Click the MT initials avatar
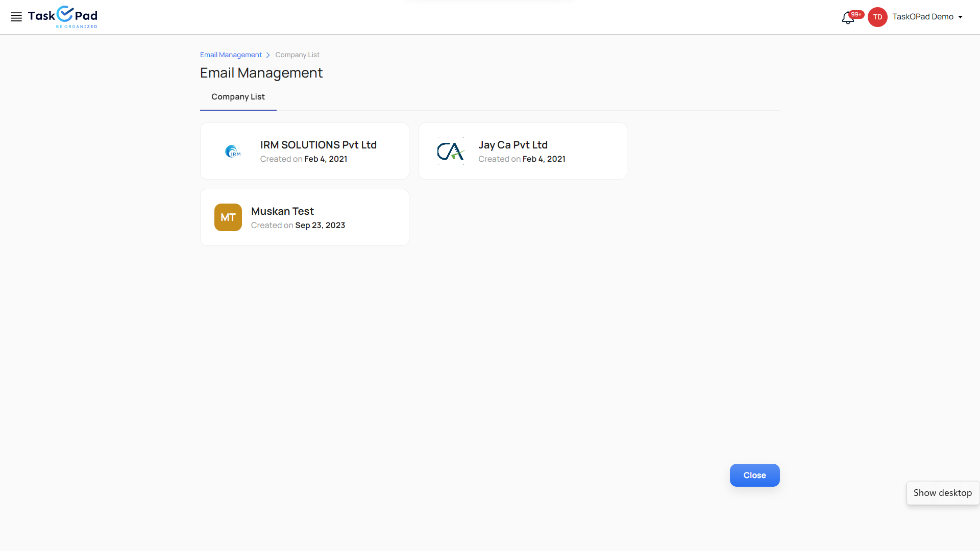The height and width of the screenshot is (551, 980). pos(228,217)
